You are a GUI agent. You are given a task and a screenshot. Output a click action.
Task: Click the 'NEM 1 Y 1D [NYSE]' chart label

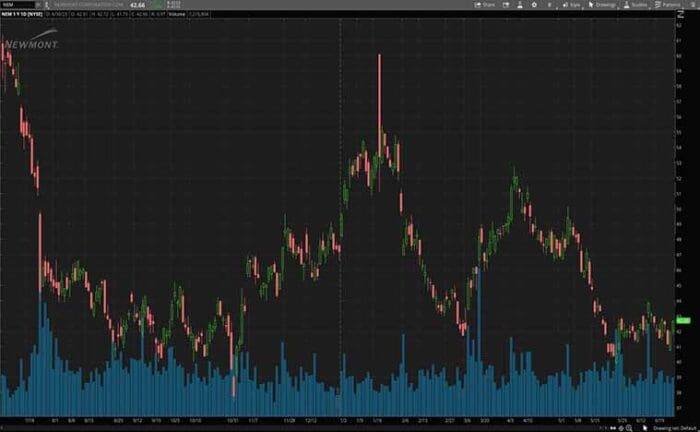pos(22,14)
